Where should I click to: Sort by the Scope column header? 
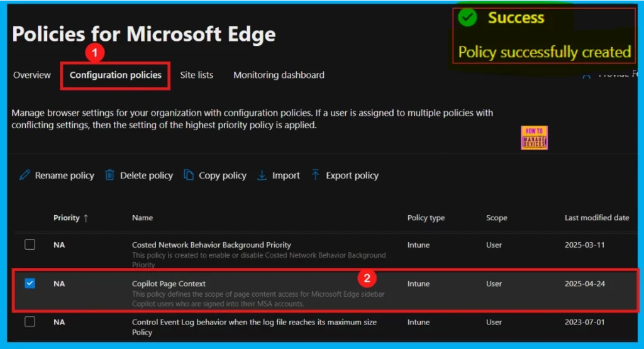tap(497, 218)
